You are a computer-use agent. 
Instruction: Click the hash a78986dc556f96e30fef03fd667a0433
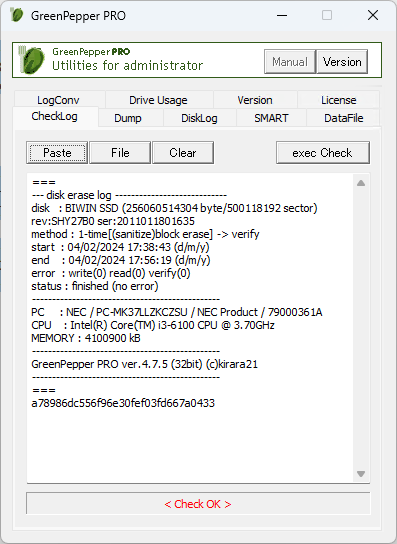click(x=123, y=403)
